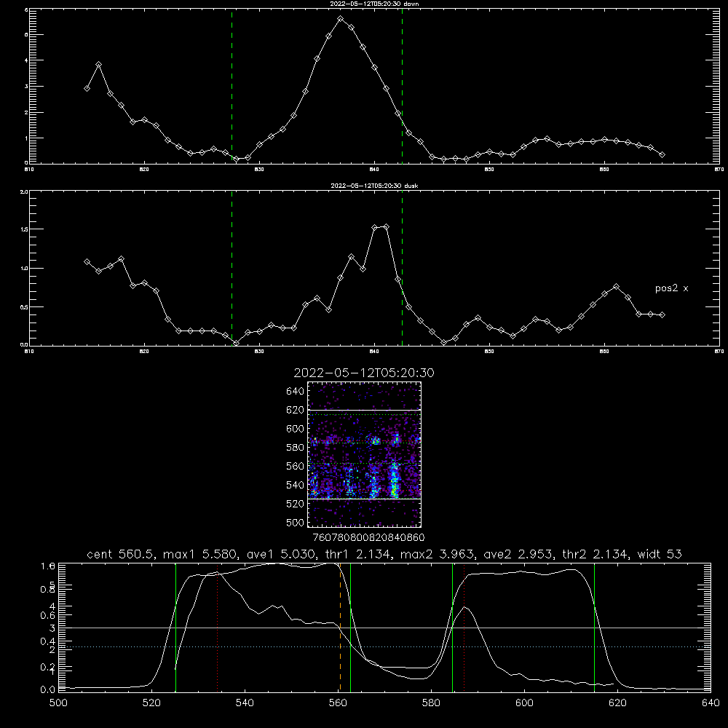Select the highest diamond marker of dusk curve
This screenshot has width=728, height=728.
tap(386, 227)
